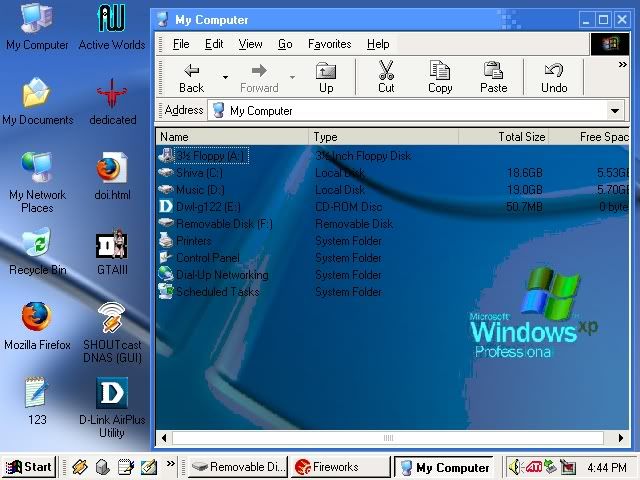Sort by the Free Space column header
Viewport: 640px width, 480px height.
(x=589, y=137)
